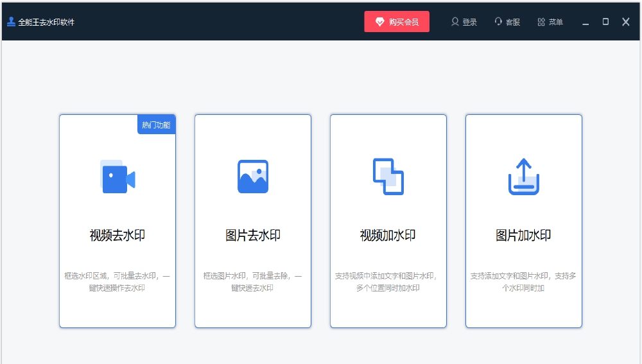Click the four-square grid icon beside 菜单

[541, 22]
